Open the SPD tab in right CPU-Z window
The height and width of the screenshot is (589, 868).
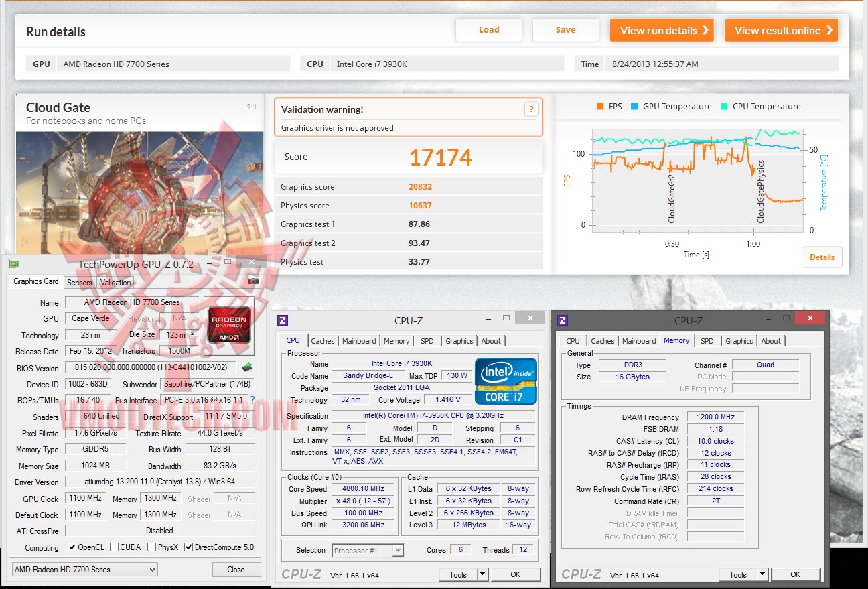pyautogui.click(x=707, y=341)
